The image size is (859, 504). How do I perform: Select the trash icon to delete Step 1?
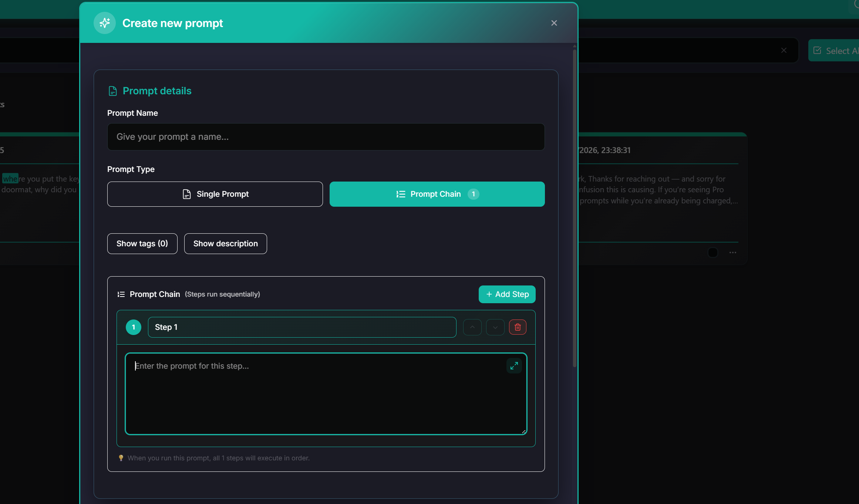tap(518, 327)
